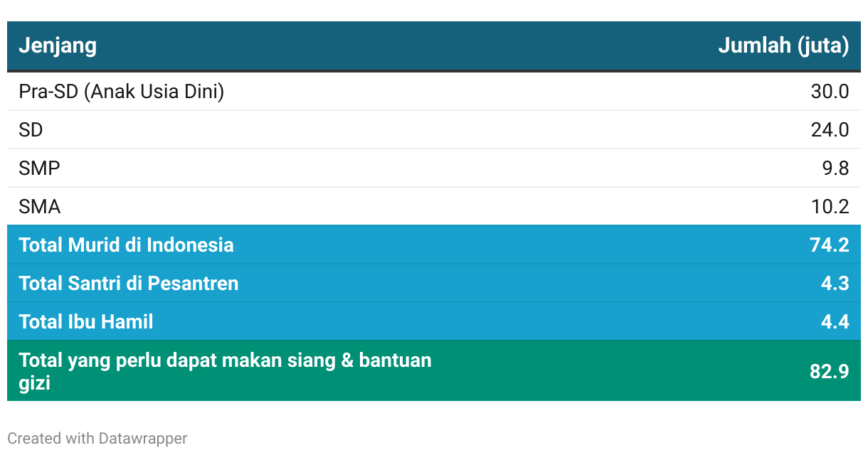The width and height of the screenshot is (868, 455).
Task: Select the green makan siang & bantuan gizi row
Action: coord(434,371)
